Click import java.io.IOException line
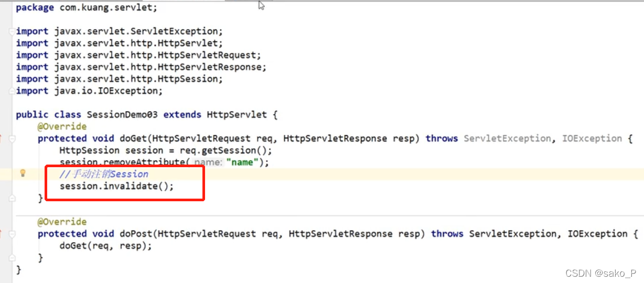 tap(90, 91)
